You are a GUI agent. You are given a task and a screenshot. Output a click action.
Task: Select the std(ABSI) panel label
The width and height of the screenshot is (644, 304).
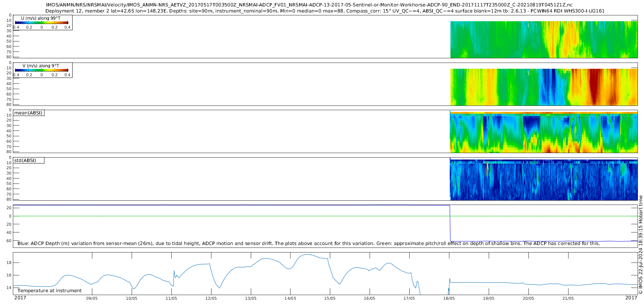tap(25, 161)
